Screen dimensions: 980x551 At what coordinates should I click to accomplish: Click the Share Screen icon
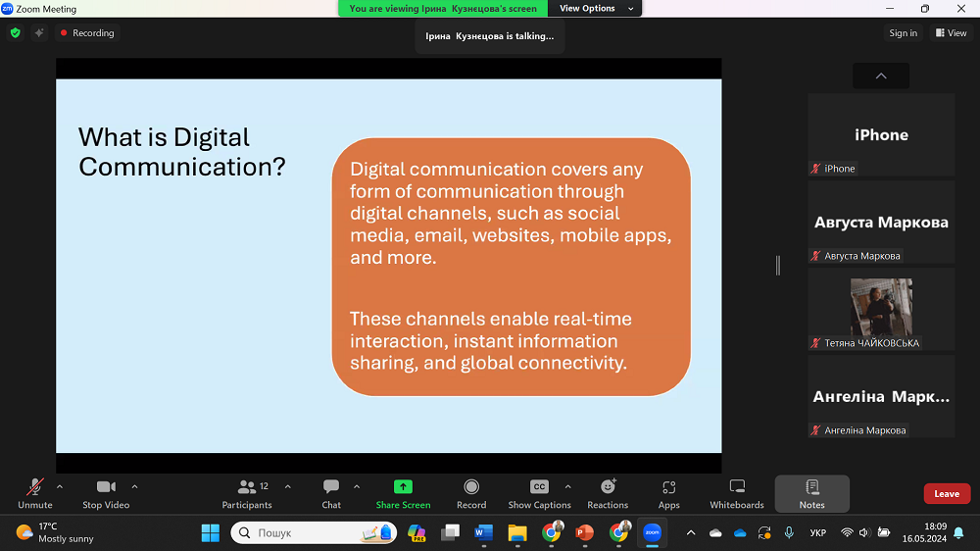click(x=403, y=493)
